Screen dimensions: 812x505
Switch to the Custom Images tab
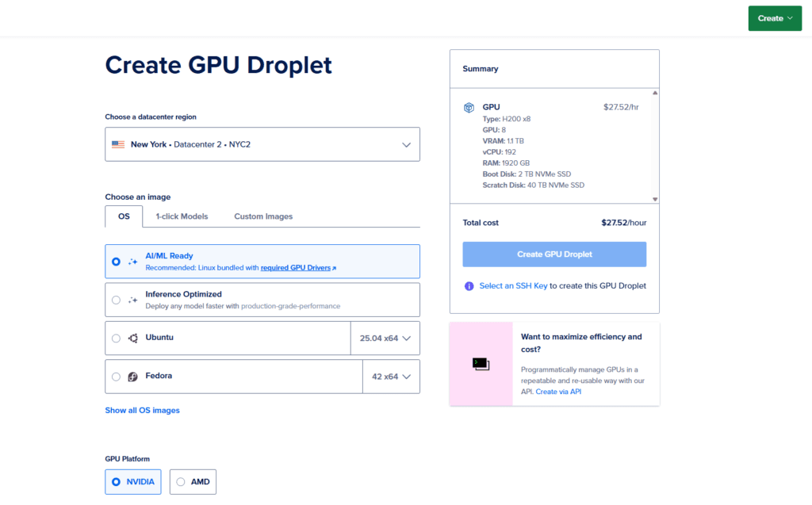[263, 216]
